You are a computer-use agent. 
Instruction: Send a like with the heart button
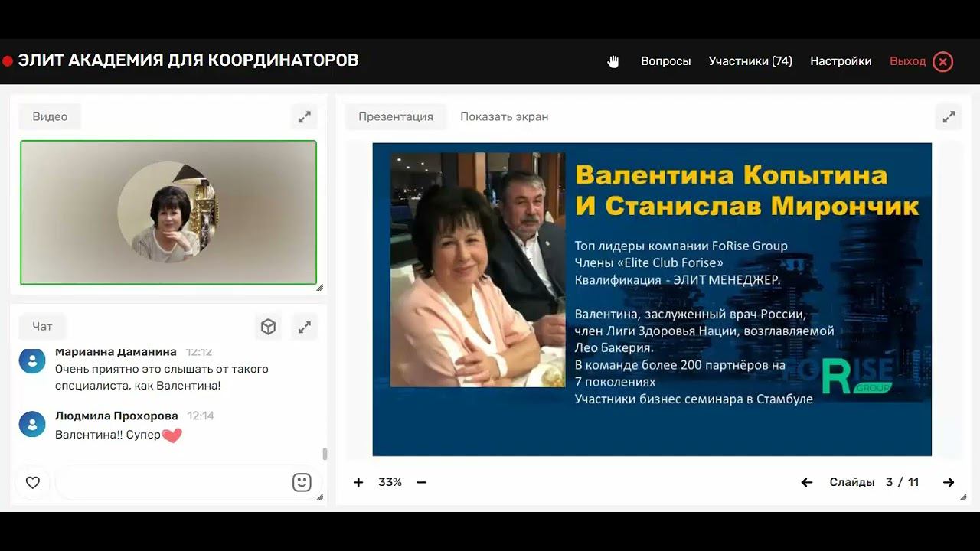(x=32, y=483)
